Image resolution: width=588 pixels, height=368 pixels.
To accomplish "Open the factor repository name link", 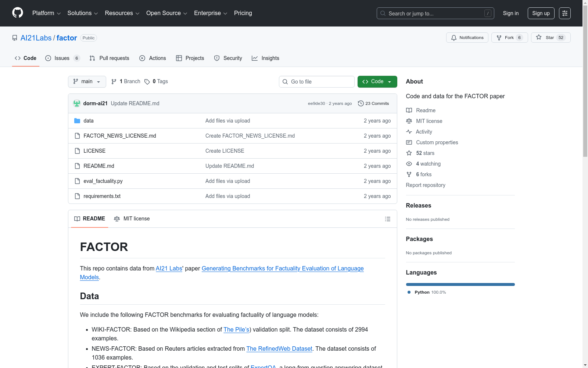I will (x=67, y=38).
